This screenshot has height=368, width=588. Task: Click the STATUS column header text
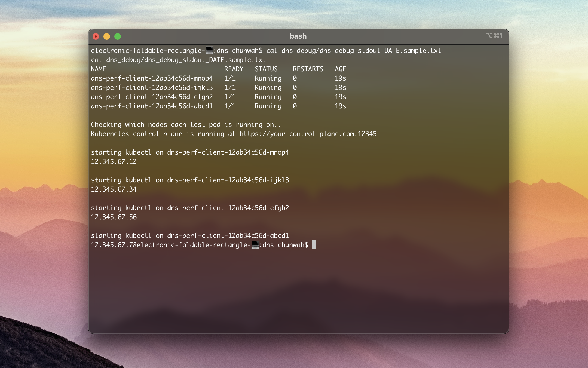[x=266, y=69]
